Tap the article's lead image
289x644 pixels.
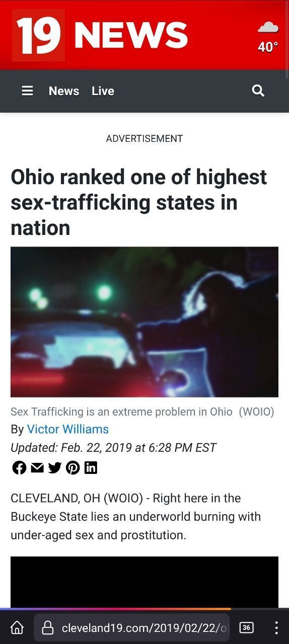point(144,322)
